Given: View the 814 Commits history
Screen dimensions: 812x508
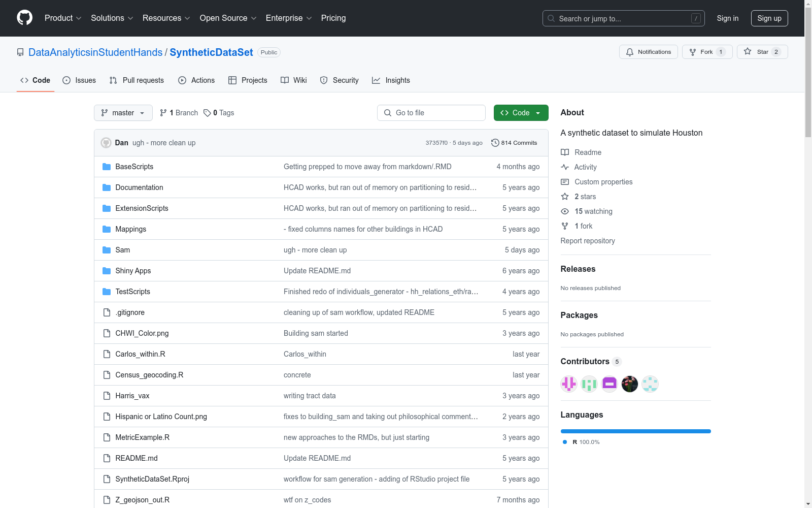Looking at the screenshot, I should [514, 143].
